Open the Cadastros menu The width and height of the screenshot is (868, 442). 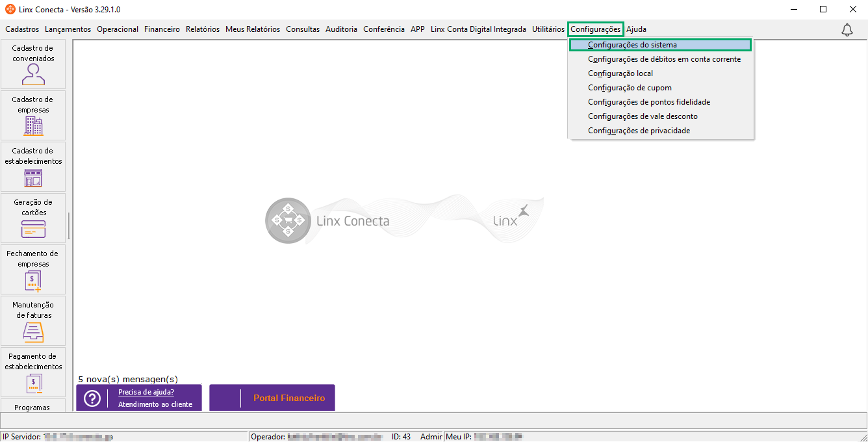pyautogui.click(x=22, y=29)
